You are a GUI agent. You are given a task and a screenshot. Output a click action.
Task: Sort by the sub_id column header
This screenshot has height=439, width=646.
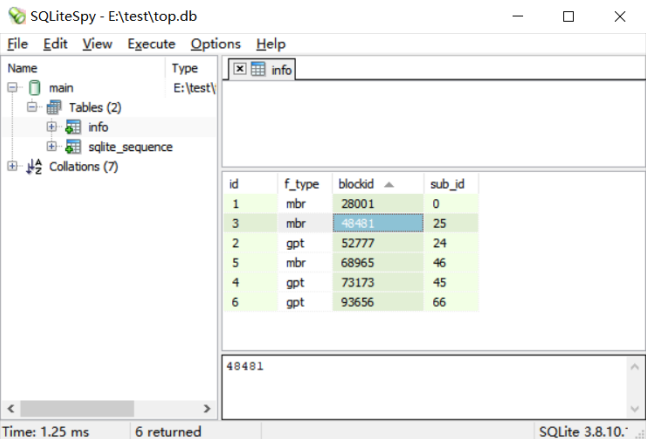(x=451, y=184)
